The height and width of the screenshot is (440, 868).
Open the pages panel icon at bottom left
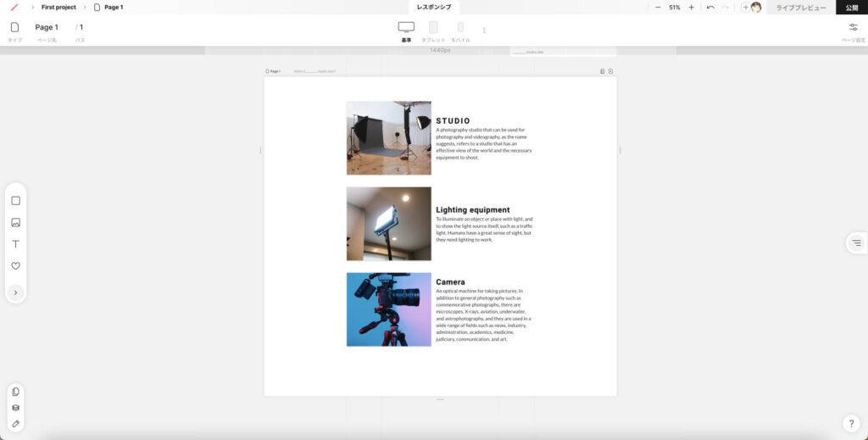pos(15,392)
